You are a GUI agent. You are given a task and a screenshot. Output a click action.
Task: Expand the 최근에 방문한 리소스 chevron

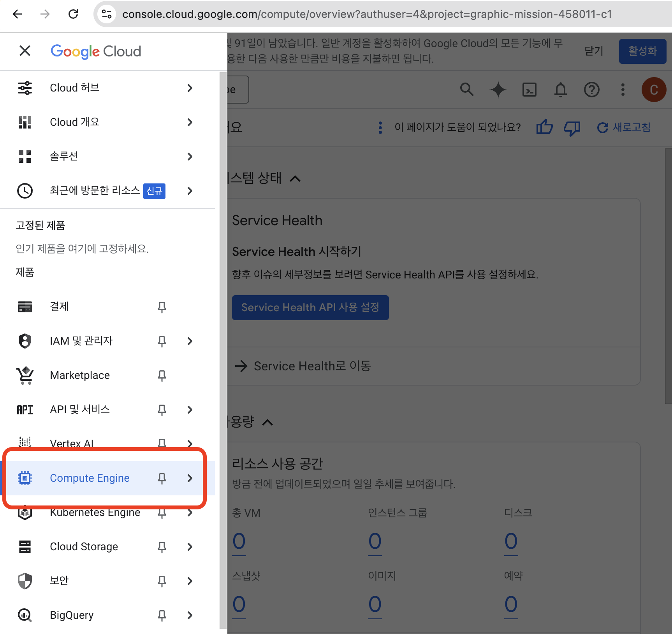point(190,191)
